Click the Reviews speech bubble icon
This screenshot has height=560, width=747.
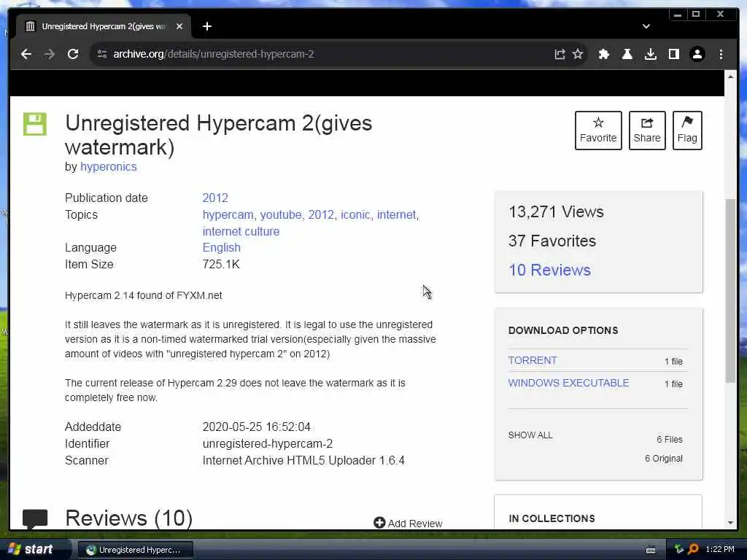click(35, 518)
